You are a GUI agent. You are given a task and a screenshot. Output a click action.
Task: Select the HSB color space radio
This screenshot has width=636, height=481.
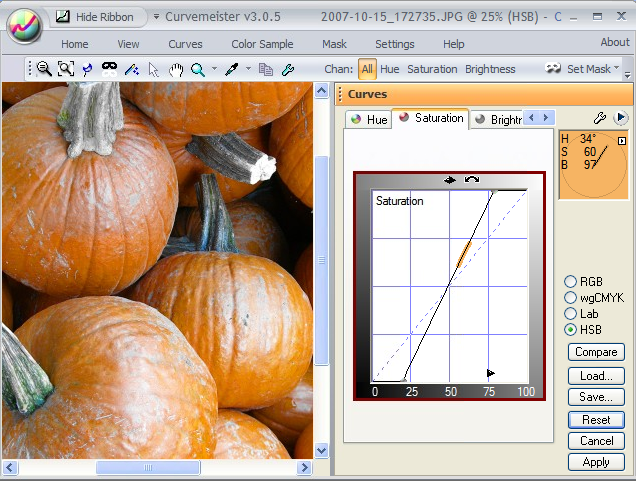tap(570, 330)
